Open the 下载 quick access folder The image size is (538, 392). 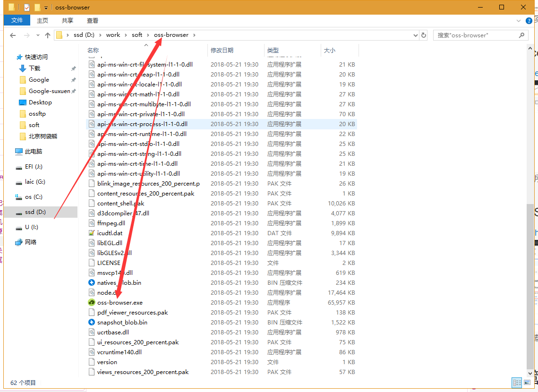click(x=34, y=68)
